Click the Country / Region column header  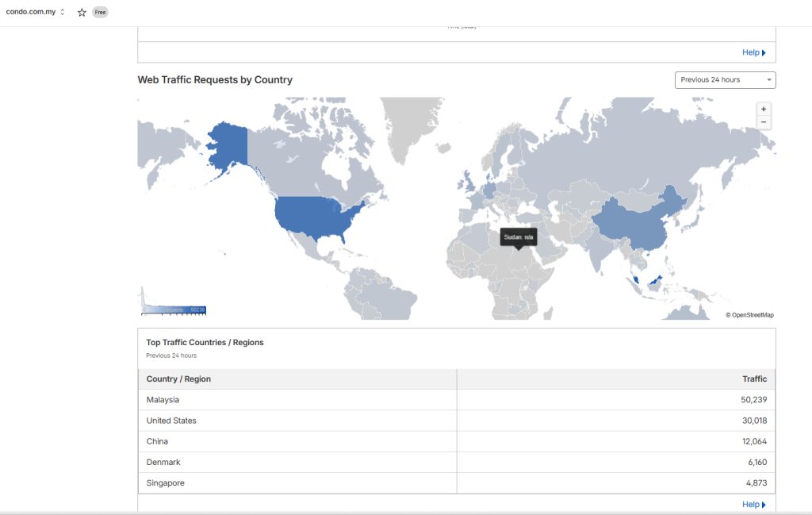tap(178, 379)
